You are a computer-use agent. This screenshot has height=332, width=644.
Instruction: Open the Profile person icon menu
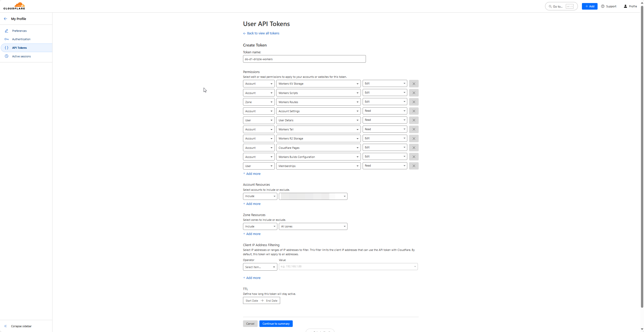point(625,6)
